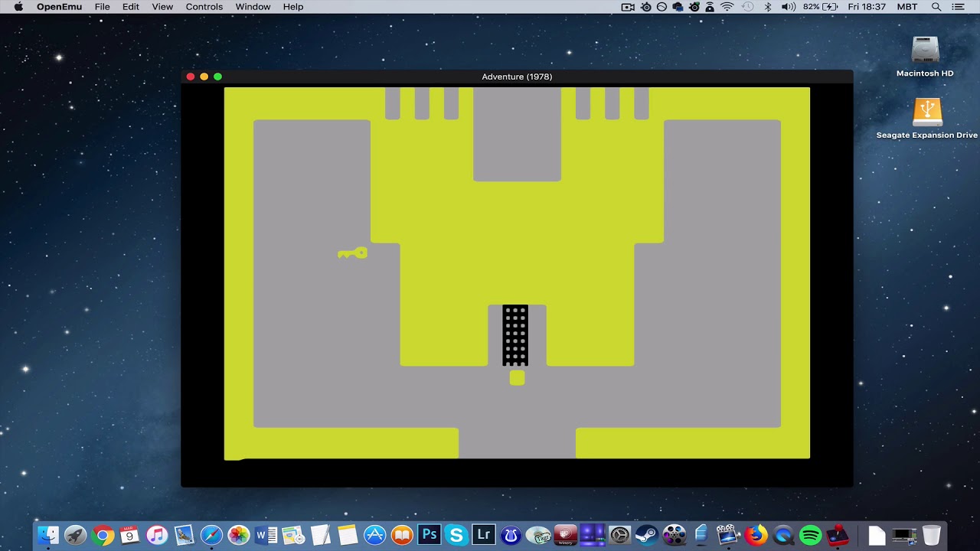Open Seagate Expansion Drive desktop icon

pyautogui.click(x=926, y=119)
